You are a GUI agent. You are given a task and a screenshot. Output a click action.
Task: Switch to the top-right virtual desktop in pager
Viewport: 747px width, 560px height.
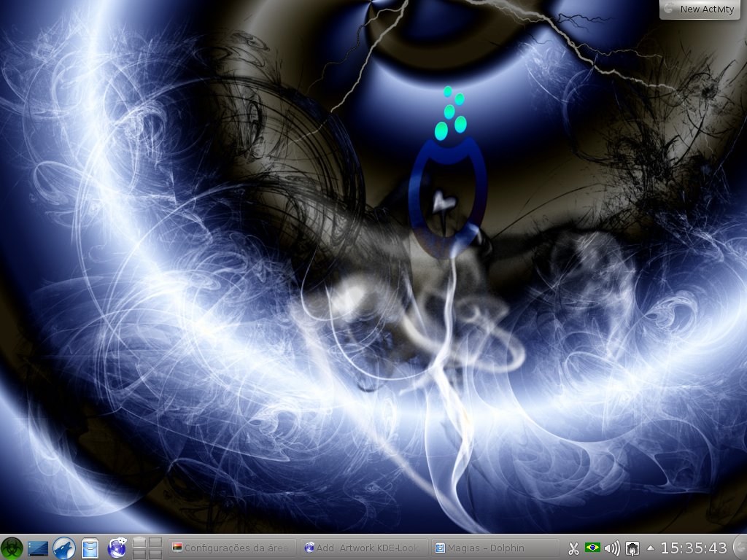[x=156, y=542]
